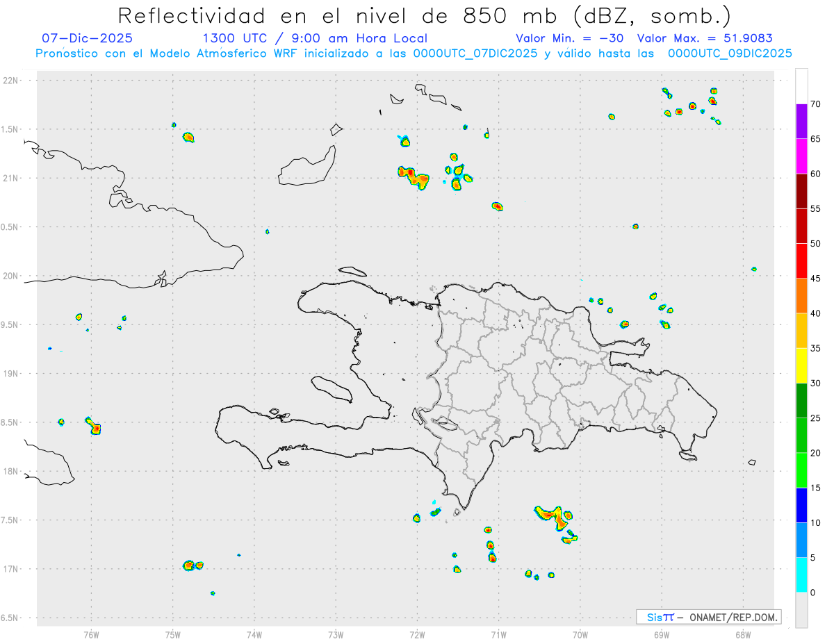
Task: Select the date text "07-Dic-2025"
Action: pos(87,38)
